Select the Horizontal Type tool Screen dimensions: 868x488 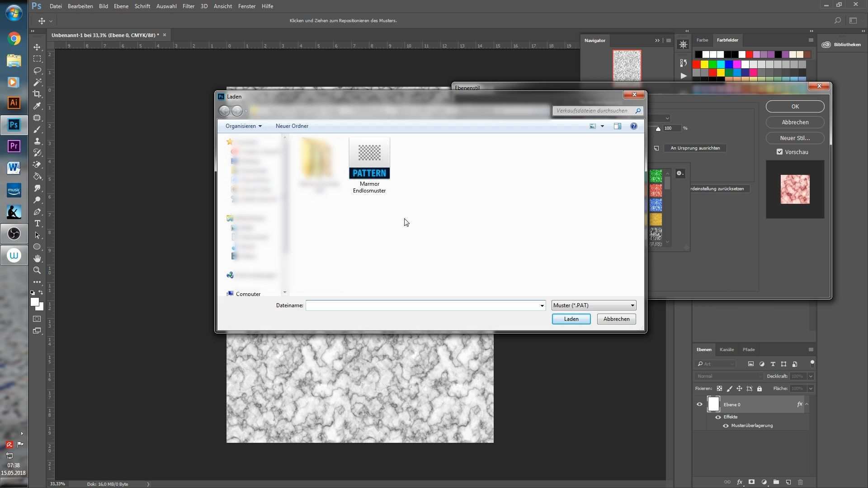click(37, 223)
